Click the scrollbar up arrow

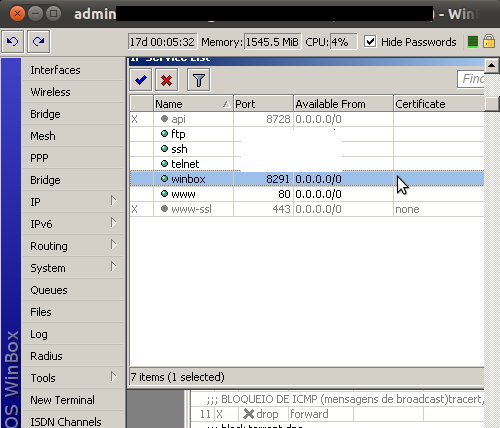491,65
